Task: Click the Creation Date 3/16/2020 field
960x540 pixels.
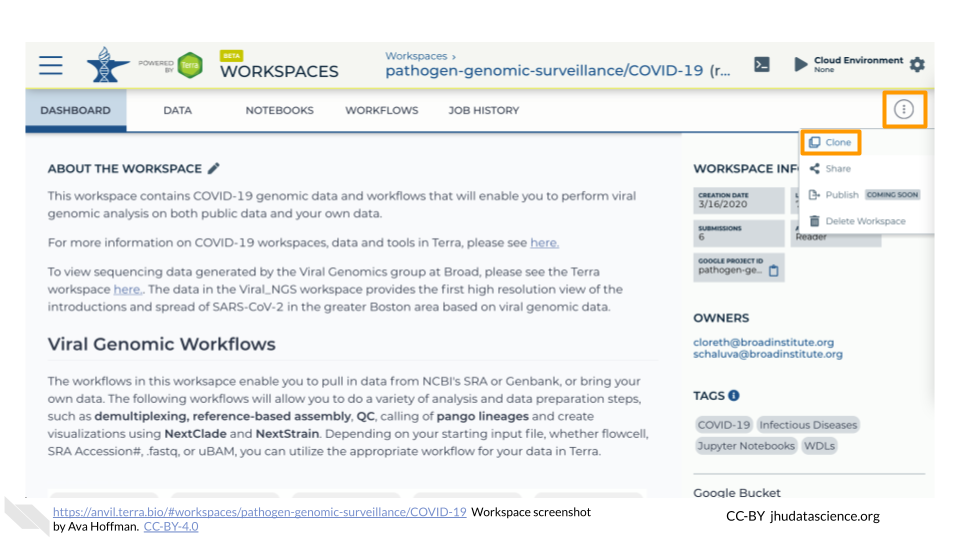Action: click(x=739, y=200)
